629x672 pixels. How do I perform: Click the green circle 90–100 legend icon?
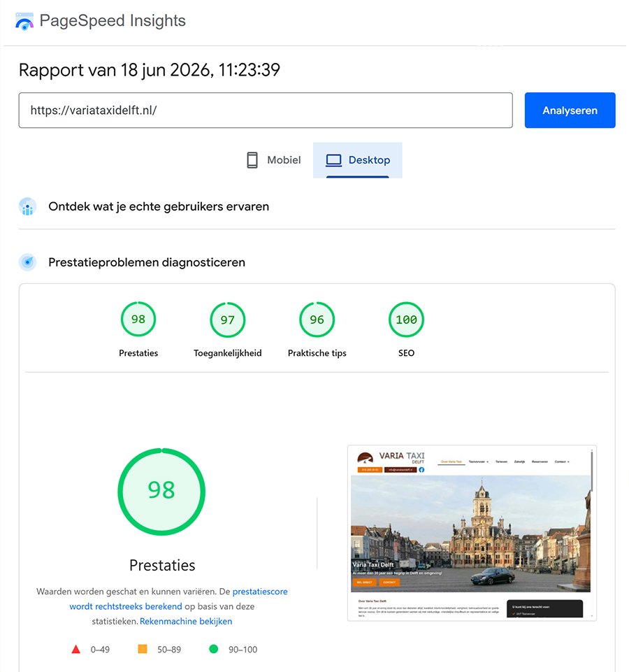coord(213,649)
